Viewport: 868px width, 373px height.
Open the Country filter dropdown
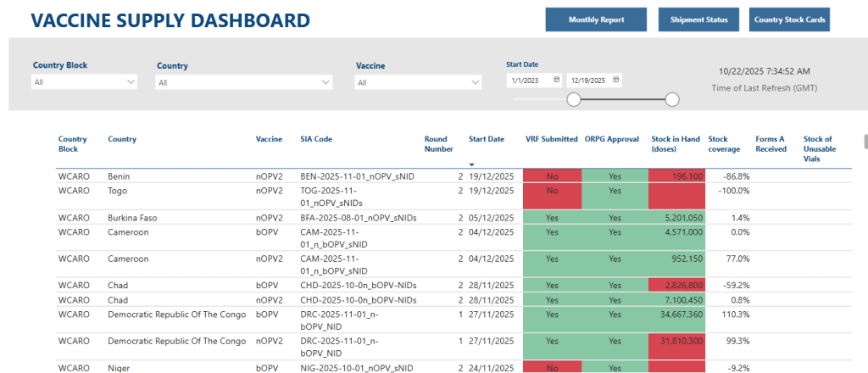point(325,82)
